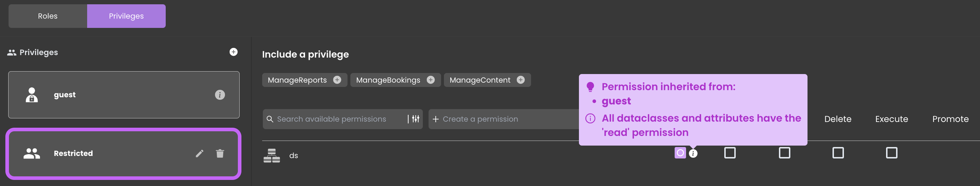The height and width of the screenshot is (186, 980).
Task: Click the ds datastore icon
Action: [272, 156]
